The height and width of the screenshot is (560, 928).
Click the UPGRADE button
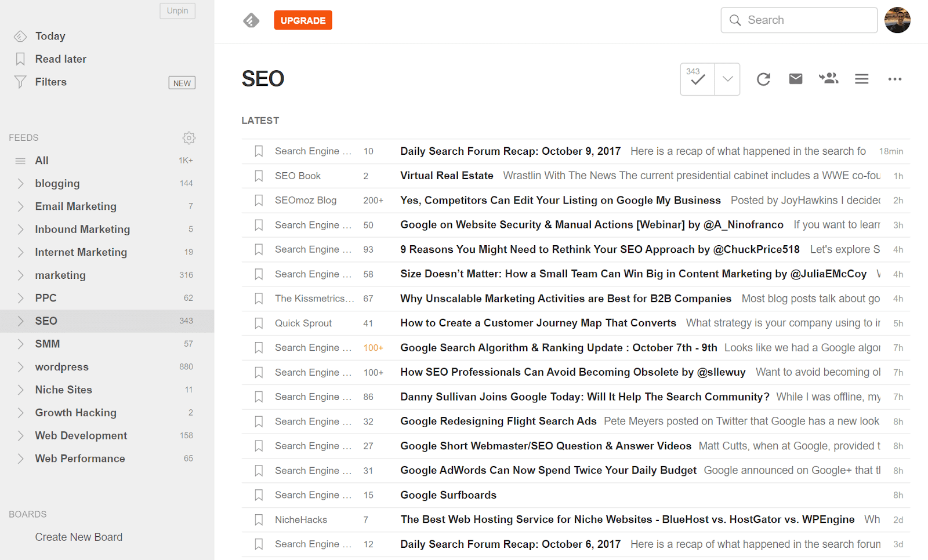click(303, 20)
